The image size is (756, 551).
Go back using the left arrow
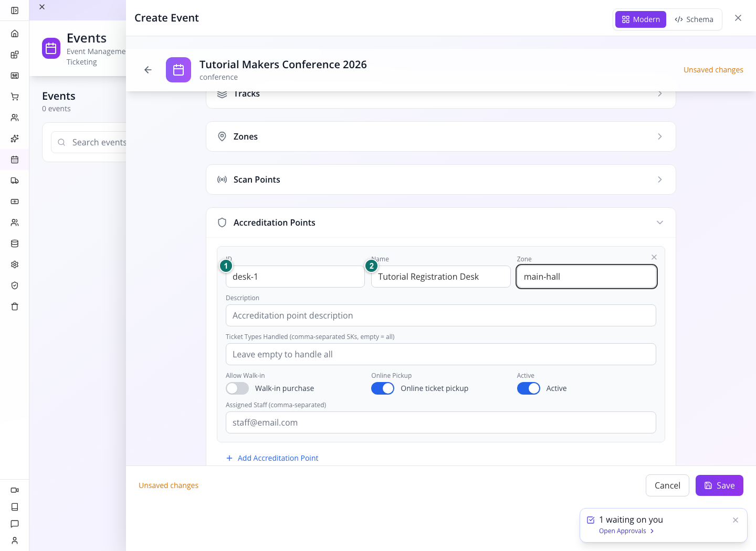pyautogui.click(x=148, y=70)
